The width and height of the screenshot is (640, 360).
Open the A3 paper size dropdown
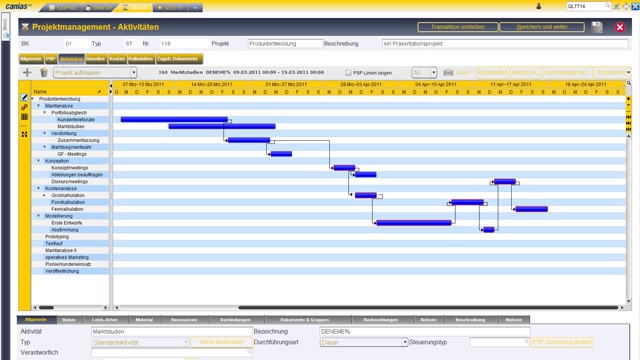point(424,73)
